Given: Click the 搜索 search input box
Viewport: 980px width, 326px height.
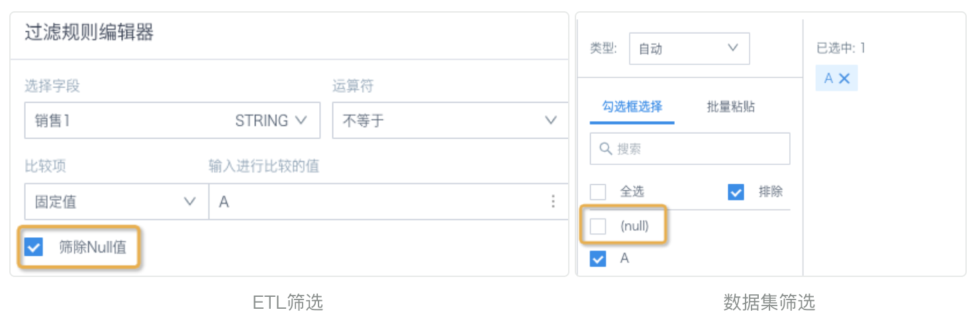Looking at the screenshot, I should click(x=690, y=149).
